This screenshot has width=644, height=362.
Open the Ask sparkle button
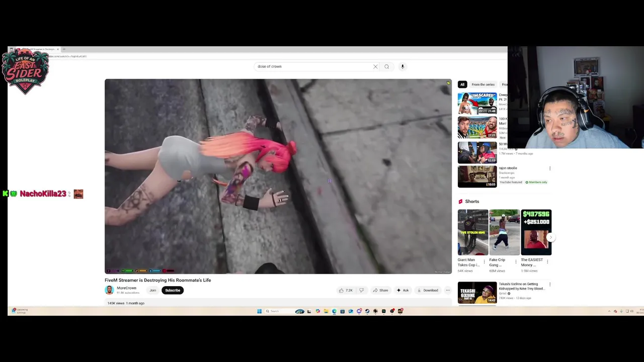[403, 290]
